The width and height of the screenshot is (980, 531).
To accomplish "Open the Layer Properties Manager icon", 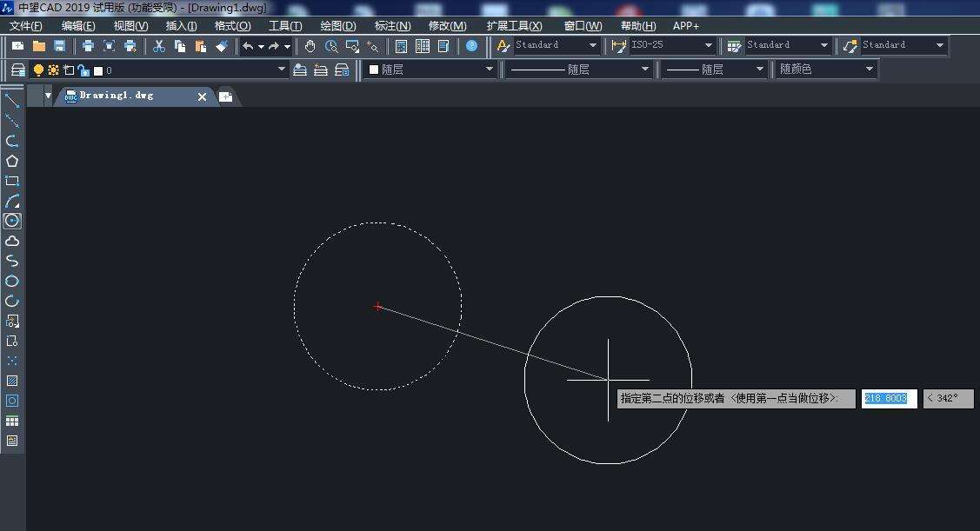I will (18, 70).
